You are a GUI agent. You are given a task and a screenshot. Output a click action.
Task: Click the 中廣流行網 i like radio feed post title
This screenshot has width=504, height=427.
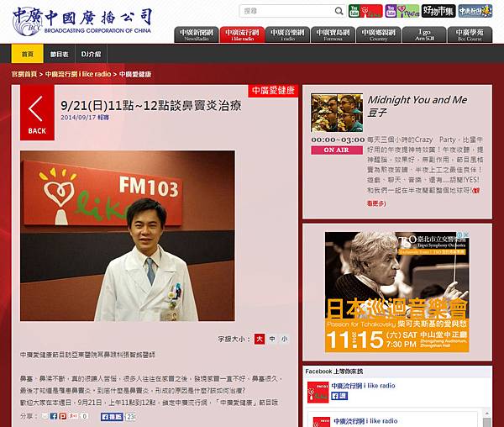coord(365,421)
